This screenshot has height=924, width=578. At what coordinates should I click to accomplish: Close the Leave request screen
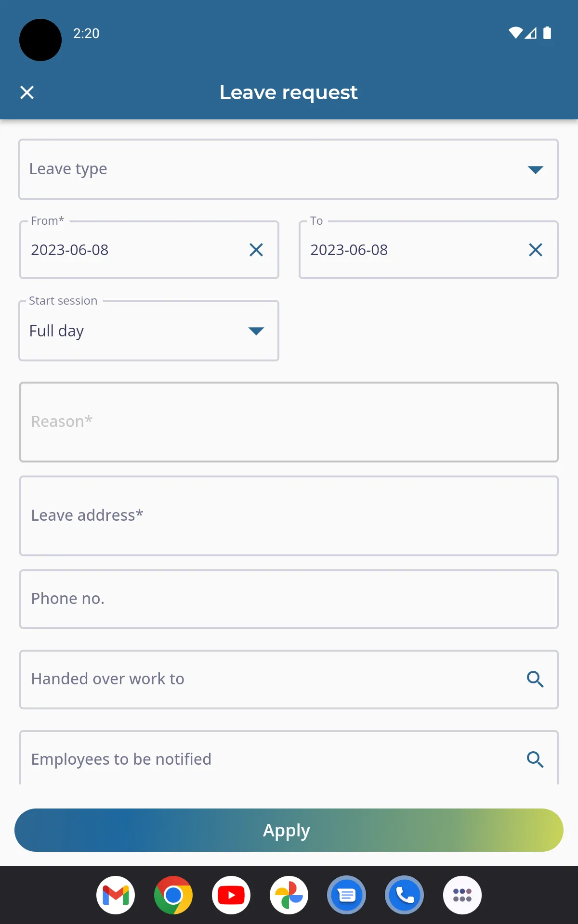(27, 92)
